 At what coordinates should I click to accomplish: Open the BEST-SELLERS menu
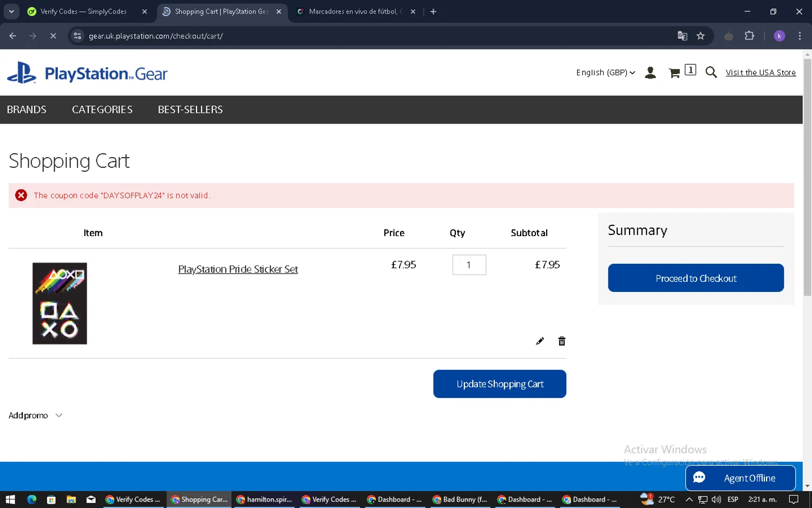click(x=190, y=109)
